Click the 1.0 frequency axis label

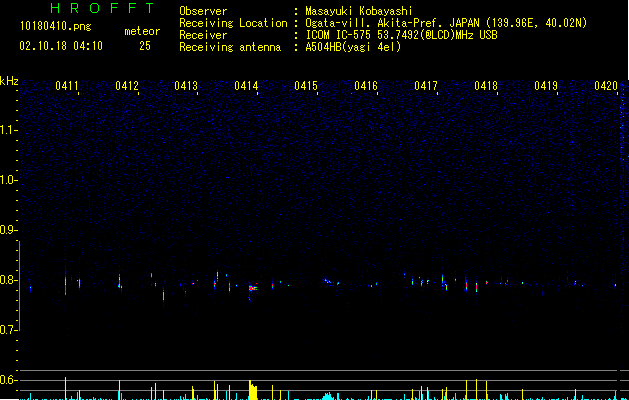click(x=8, y=180)
